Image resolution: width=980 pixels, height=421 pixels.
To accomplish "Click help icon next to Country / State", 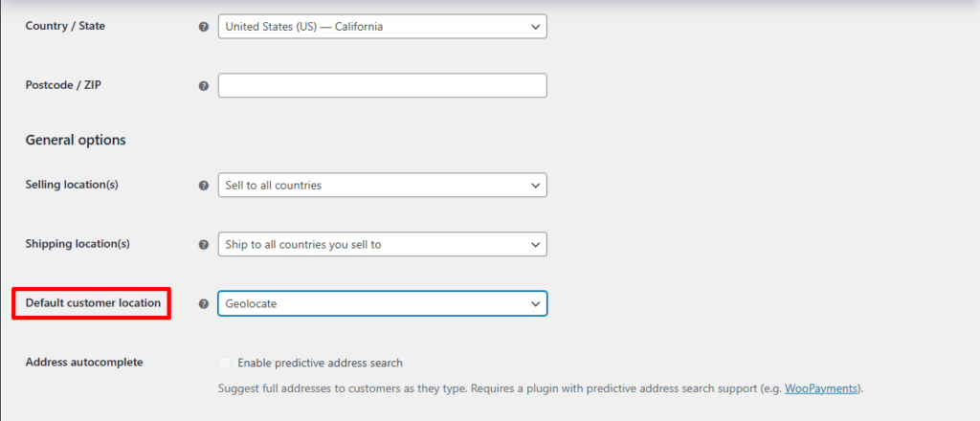I will pos(203,27).
